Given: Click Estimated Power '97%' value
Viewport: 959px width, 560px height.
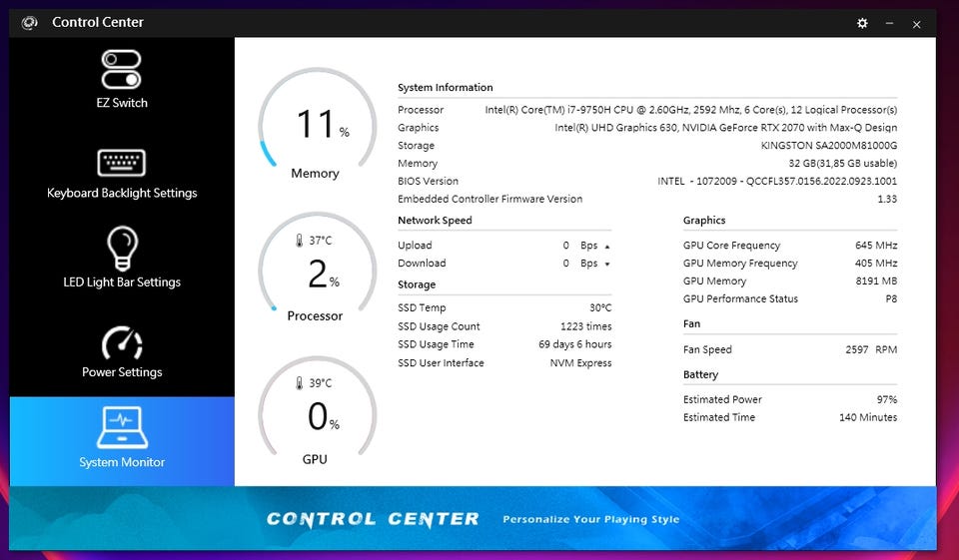Looking at the screenshot, I should click(887, 400).
